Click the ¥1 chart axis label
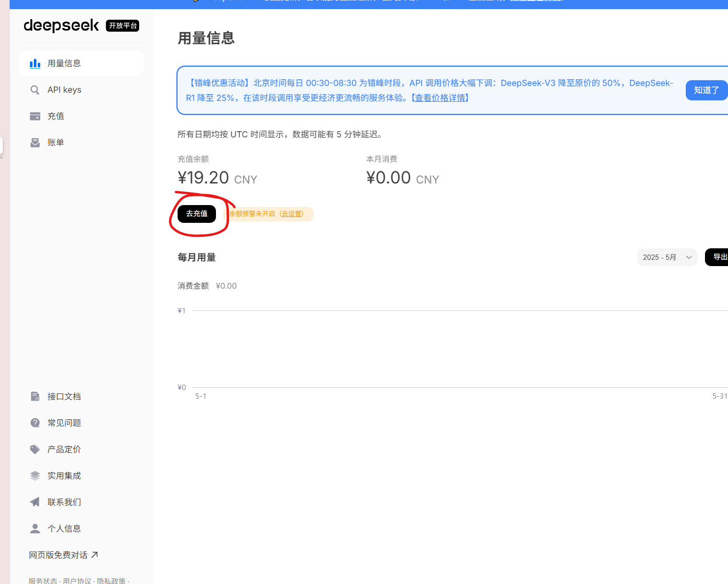This screenshot has height=584, width=728. (x=181, y=311)
